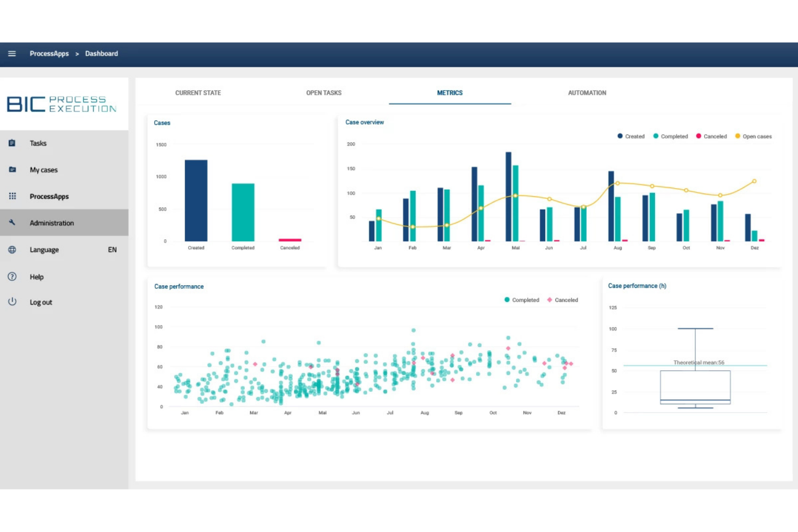This screenshot has width=798, height=532.
Task: Expand the Language selector showing EN
Action: 113,249
